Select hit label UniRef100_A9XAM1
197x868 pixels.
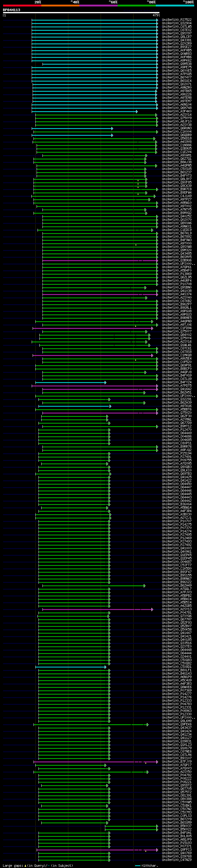[x=177, y=155]
